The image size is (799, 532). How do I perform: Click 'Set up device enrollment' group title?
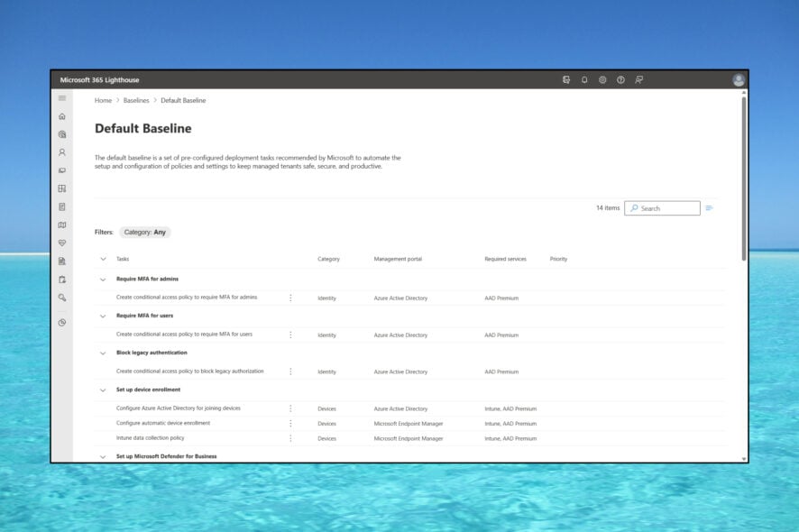(x=148, y=390)
